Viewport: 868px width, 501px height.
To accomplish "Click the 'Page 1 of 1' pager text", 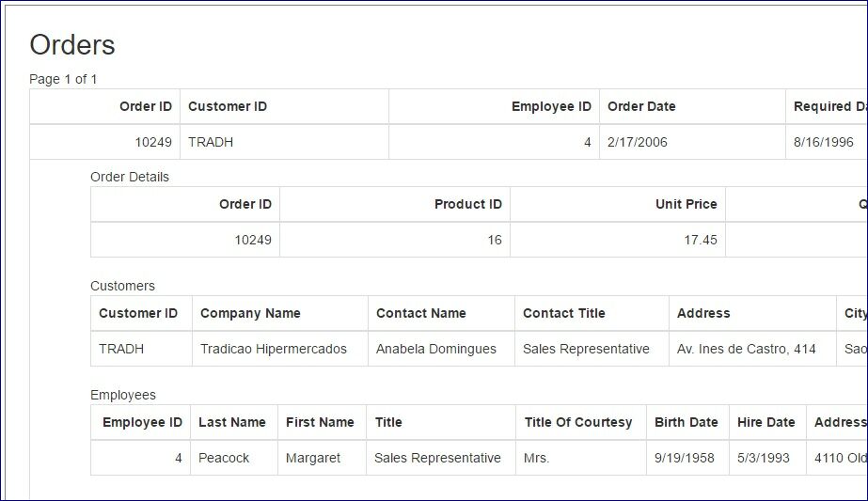I will (63, 79).
